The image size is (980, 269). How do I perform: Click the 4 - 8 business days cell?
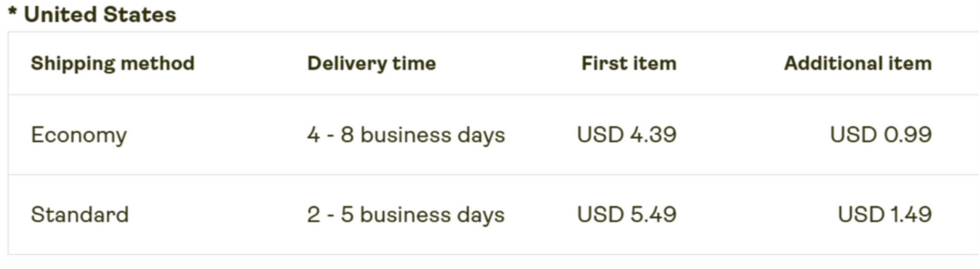click(406, 135)
